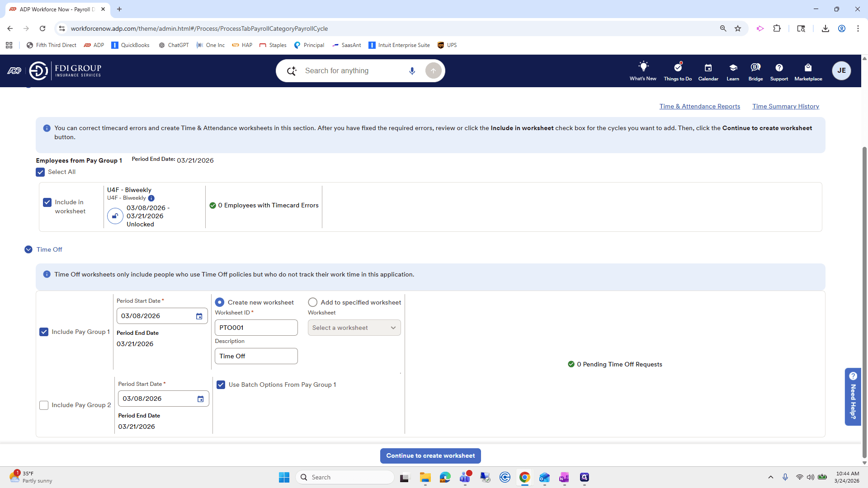Submit search with the arrow button
Viewport: 868px width, 488px height.
[433, 71]
